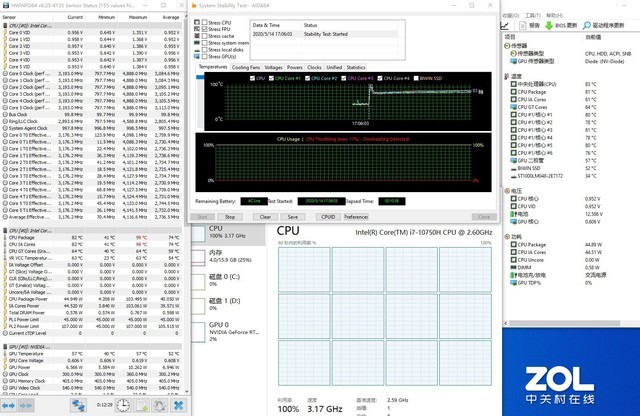Click the CPUID button

pos(328,216)
